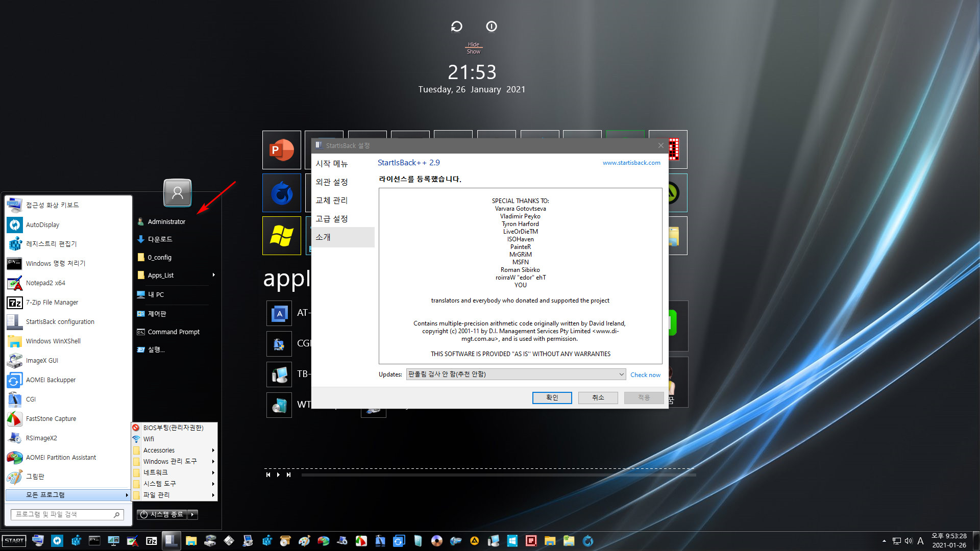Click the volume icon in system tray
Image resolution: width=980 pixels, height=551 pixels.
909,541
